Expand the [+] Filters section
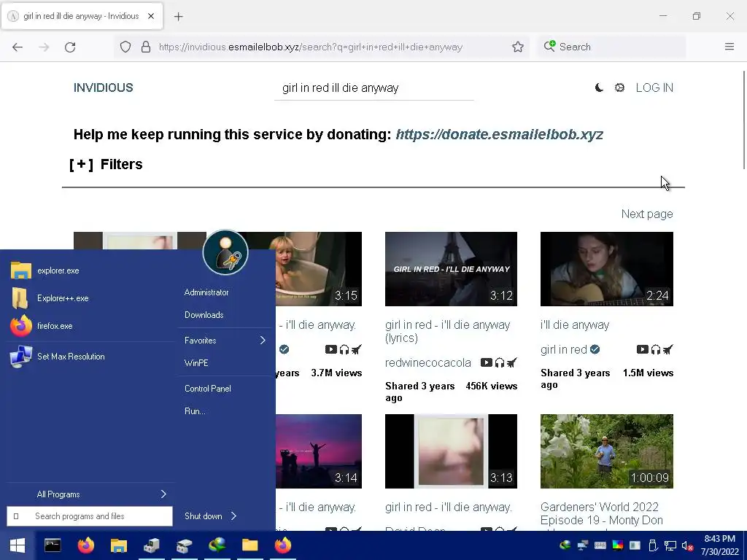The image size is (747, 560). point(106,164)
